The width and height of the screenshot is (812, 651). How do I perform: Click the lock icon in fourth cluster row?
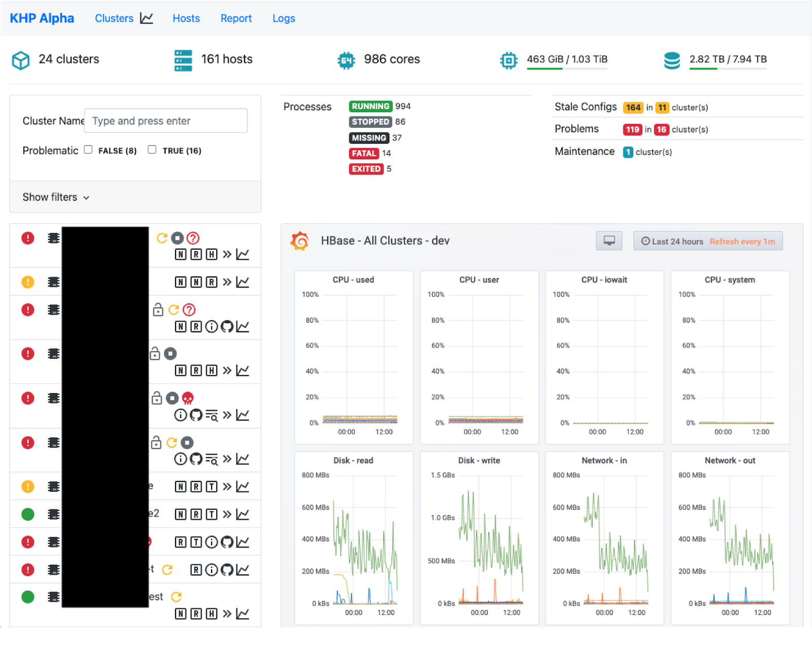tap(155, 353)
